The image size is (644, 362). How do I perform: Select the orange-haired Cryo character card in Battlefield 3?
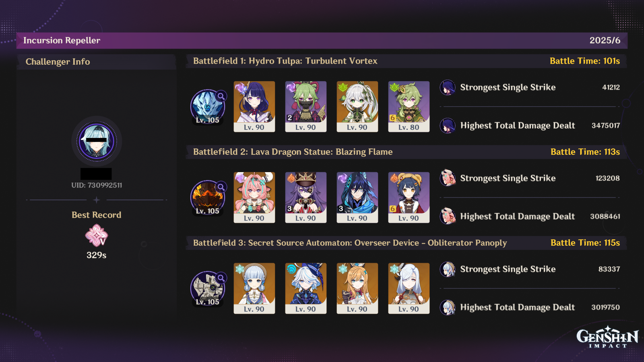(x=357, y=288)
